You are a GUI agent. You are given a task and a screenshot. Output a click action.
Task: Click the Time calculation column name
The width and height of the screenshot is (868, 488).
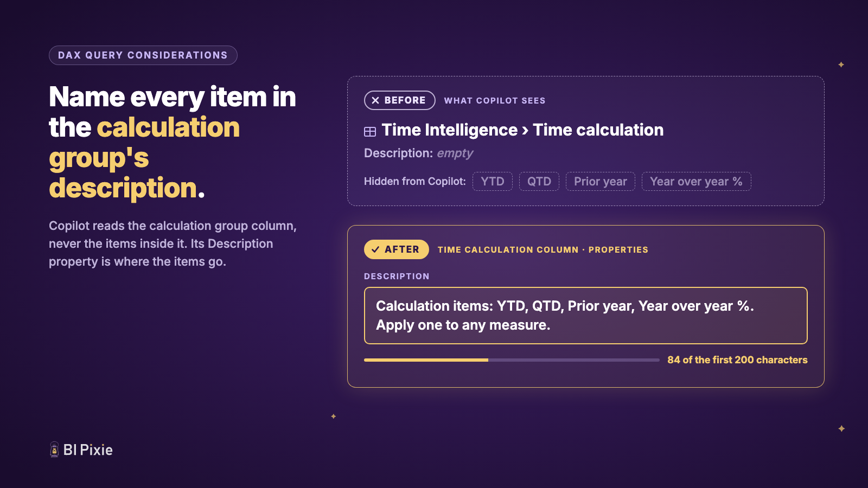point(598,130)
